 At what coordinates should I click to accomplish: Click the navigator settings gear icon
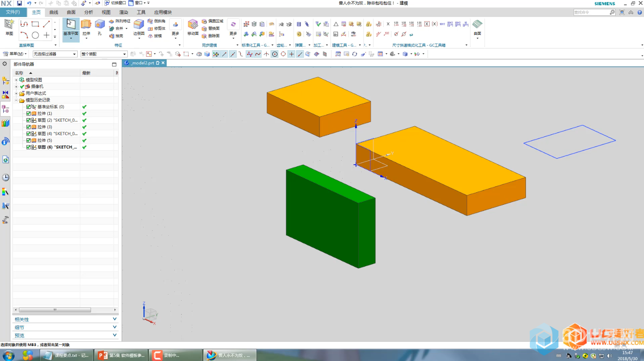click(5, 64)
